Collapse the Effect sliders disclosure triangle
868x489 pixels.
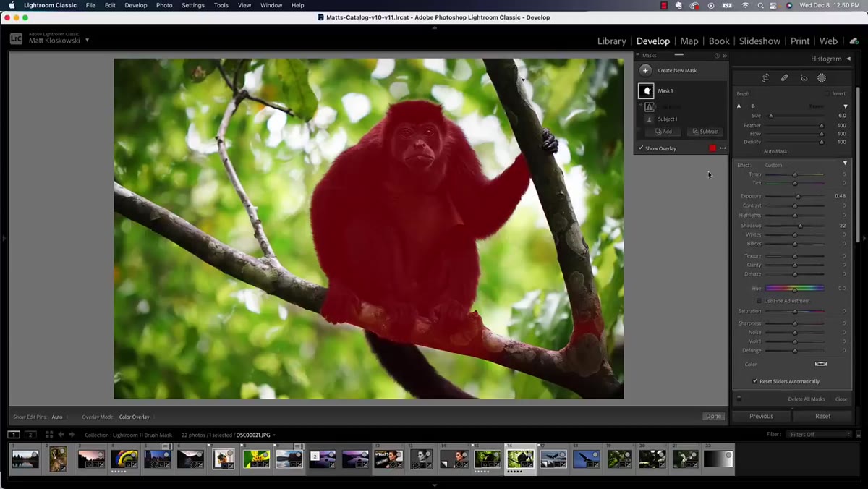point(845,163)
